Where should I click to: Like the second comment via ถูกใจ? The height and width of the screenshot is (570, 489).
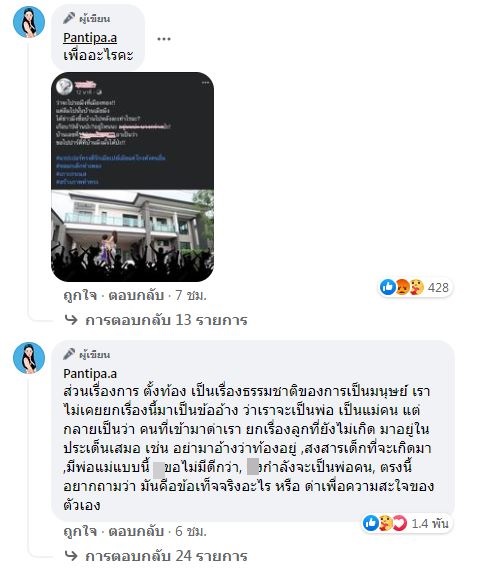click(80, 531)
